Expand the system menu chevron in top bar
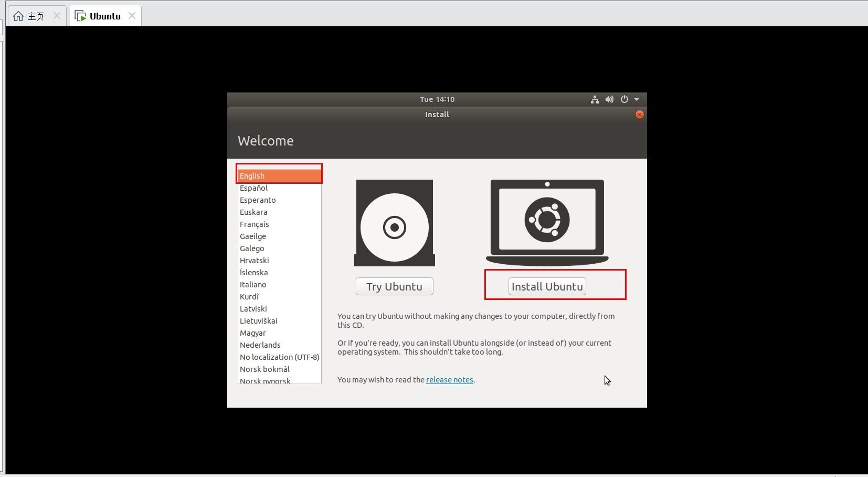Image resolution: width=868 pixels, height=477 pixels. 637,99
